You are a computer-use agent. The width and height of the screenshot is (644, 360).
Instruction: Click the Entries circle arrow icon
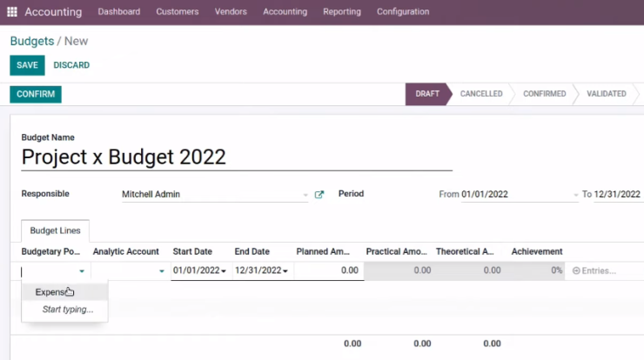[576, 271]
